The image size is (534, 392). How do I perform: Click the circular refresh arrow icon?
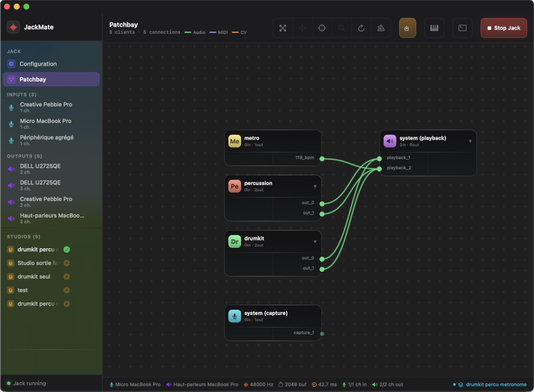click(361, 28)
